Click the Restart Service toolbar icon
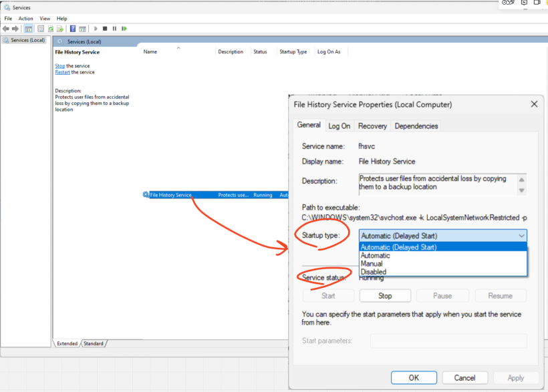 124,29
